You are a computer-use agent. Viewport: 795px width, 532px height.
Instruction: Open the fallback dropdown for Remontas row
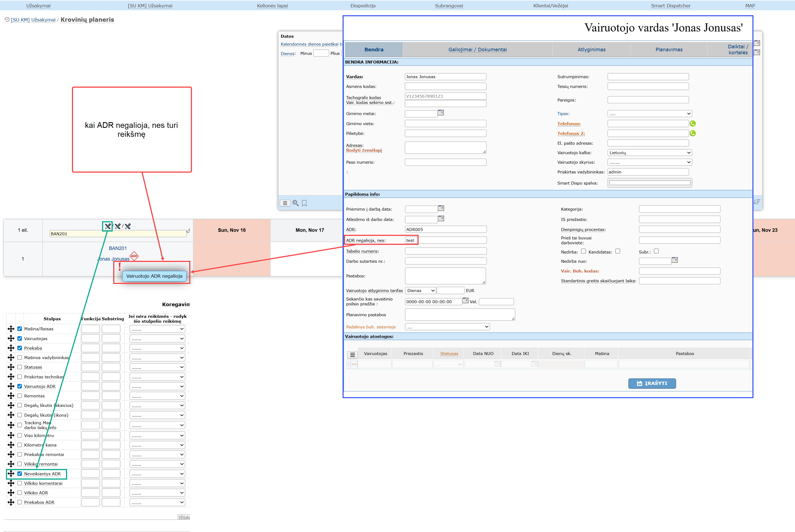click(157, 396)
